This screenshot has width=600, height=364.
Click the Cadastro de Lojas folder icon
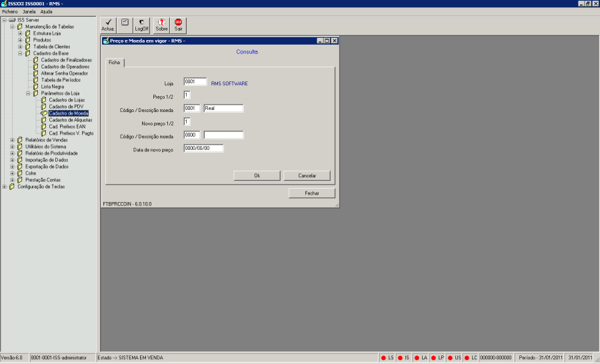(x=43, y=100)
